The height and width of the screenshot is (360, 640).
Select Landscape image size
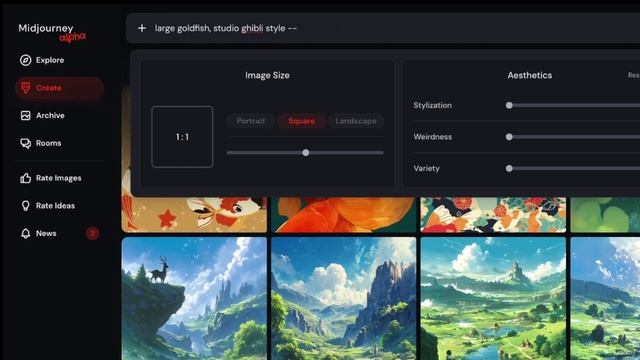tap(356, 121)
